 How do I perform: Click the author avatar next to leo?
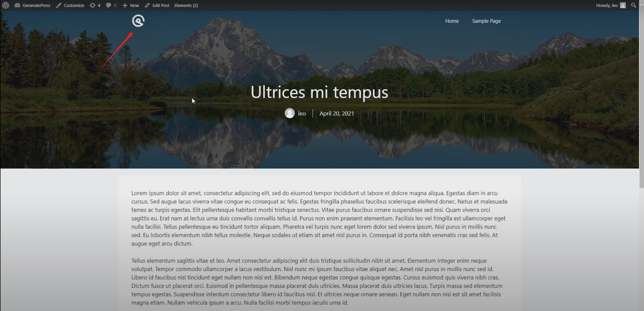tap(290, 113)
